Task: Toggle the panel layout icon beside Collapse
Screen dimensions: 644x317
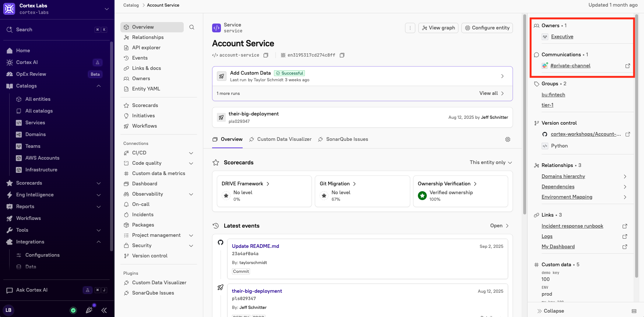Action: 634,311
